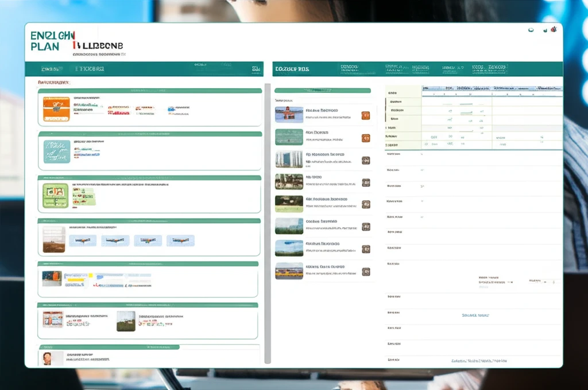Viewport: 588px width, 390px height.
Task: Select the second tab label in the left teal bar
Action: coord(90,69)
